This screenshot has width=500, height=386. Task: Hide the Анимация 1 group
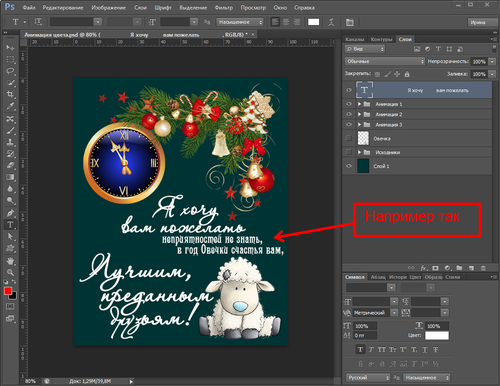coord(349,104)
